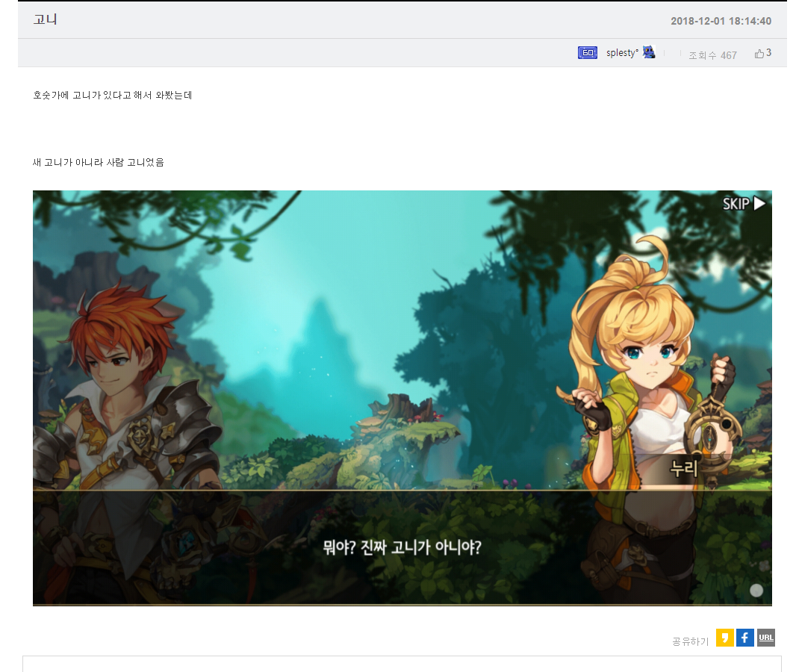Viewport: 796px width, 672px height.
Task: Click the 누리 name tag in the screenshot
Action: (x=683, y=468)
